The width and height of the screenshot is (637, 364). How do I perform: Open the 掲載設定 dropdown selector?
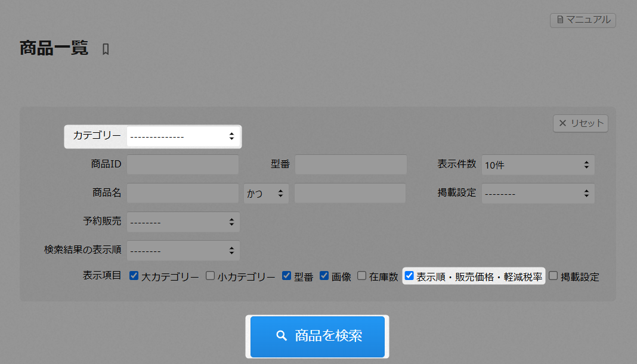(x=537, y=194)
